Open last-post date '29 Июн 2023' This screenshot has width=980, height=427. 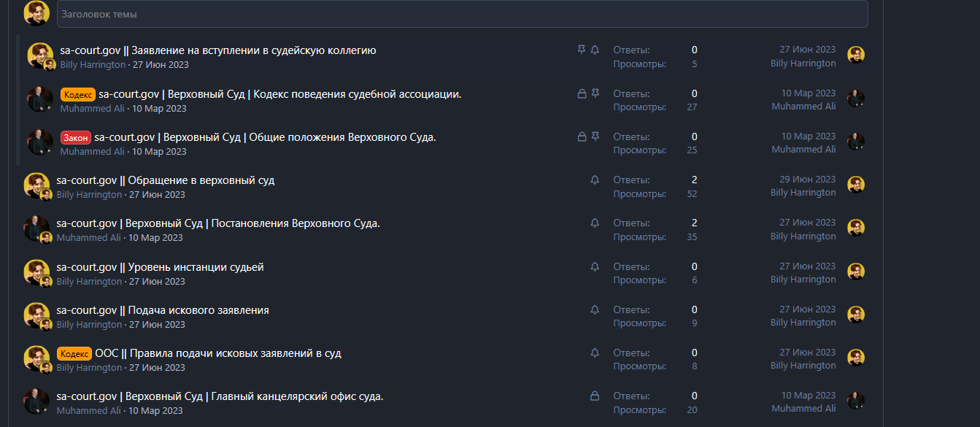[807, 180]
